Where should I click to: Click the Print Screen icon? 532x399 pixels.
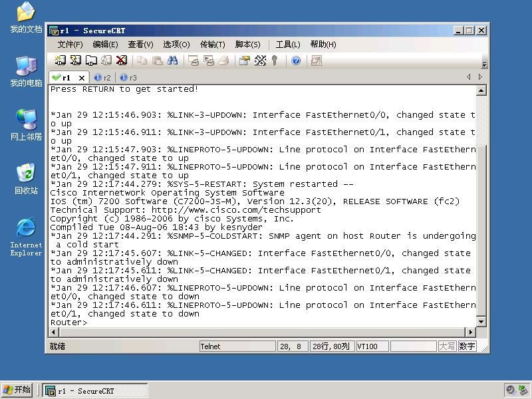click(193, 61)
